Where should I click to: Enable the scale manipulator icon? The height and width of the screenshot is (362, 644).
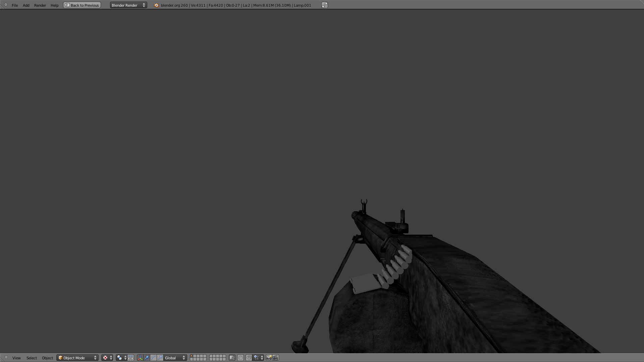click(x=160, y=358)
